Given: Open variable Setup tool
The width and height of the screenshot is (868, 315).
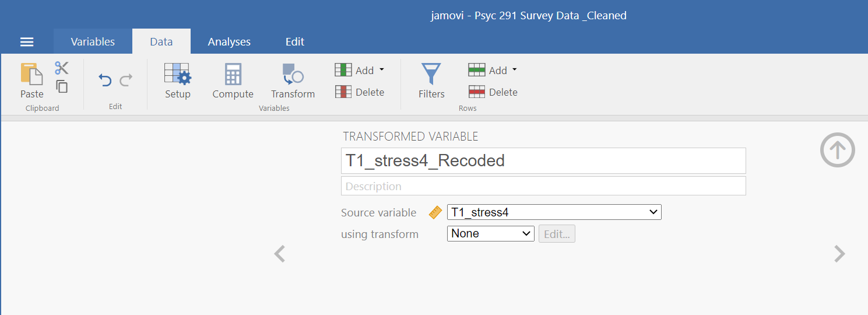Looking at the screenshot, I should click(178, 81).
